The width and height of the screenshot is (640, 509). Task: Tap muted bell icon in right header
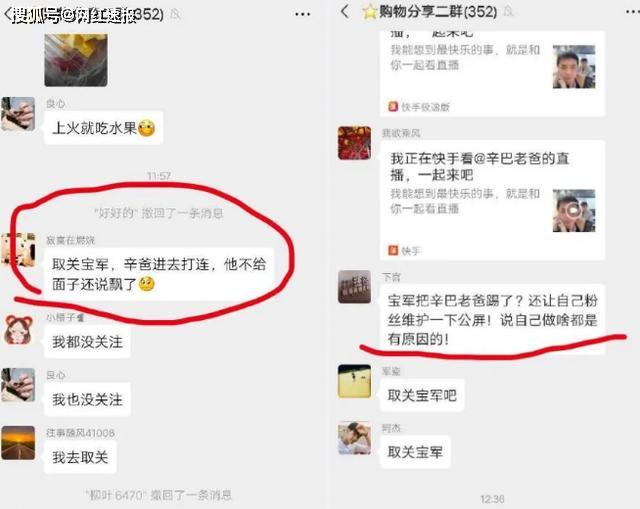point(508,11)
